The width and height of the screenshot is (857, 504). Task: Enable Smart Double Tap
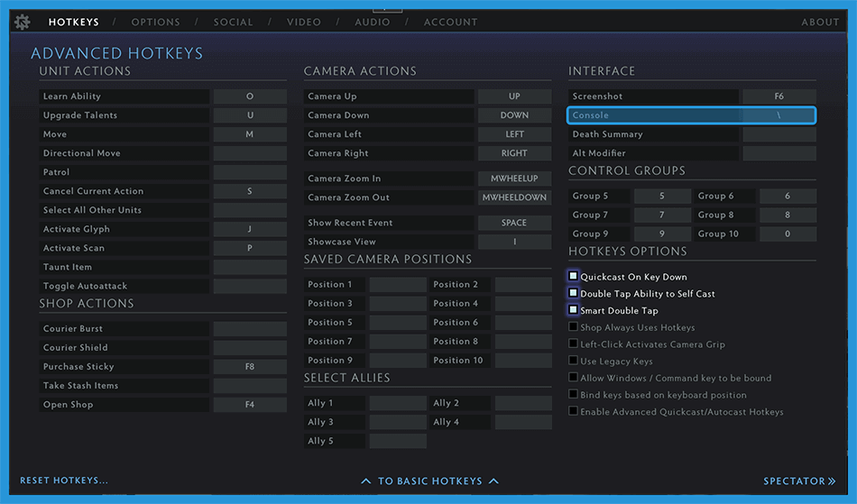click(573, 309)
